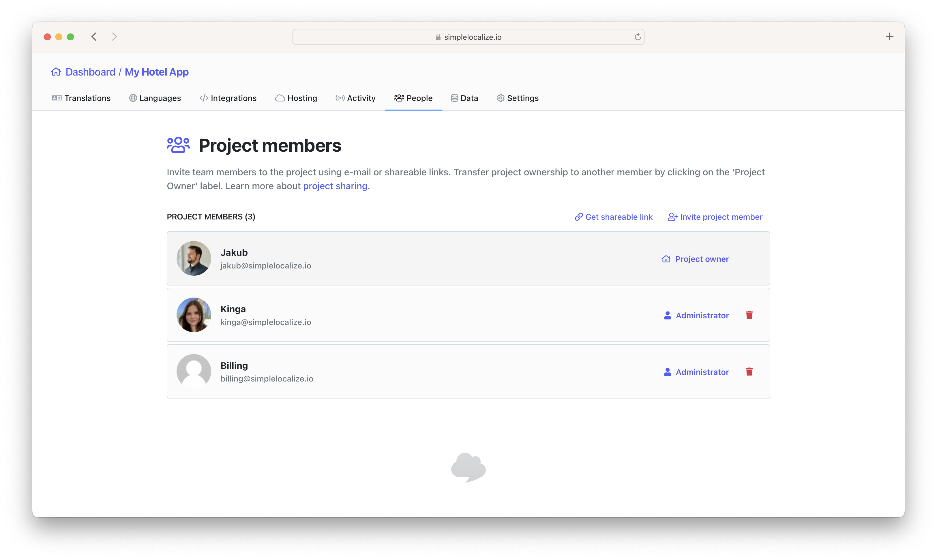Image resolution: width=937 pixels, height=560 pixels.
Task: Click the Invite project member button
Action: (x=715, y=217)
